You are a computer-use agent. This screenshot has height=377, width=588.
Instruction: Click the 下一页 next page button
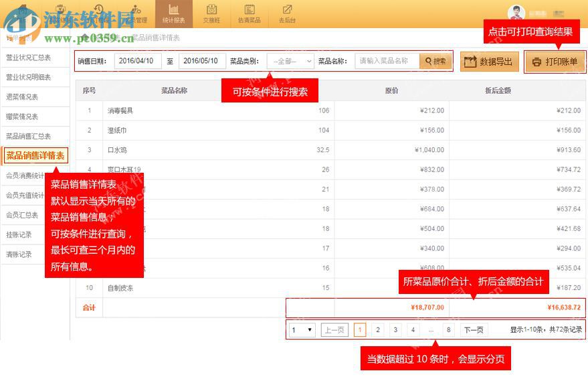click(474, 330)
